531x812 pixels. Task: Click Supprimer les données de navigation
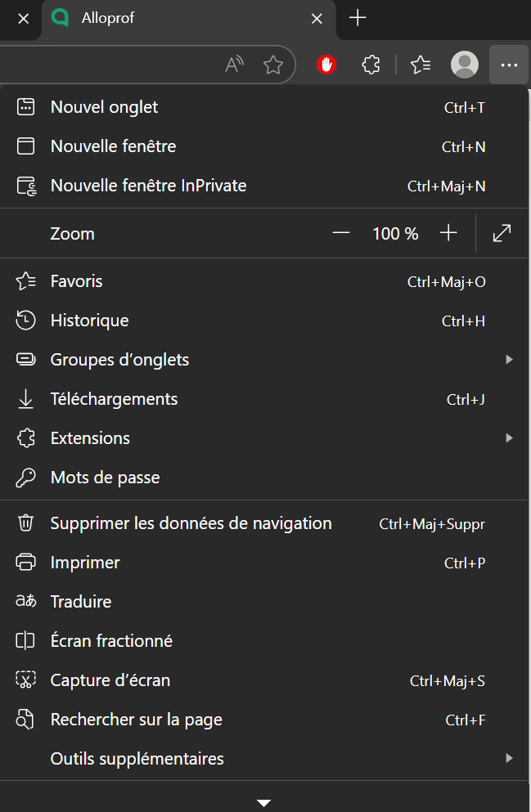pyautogui.click(x=191, y=523)
